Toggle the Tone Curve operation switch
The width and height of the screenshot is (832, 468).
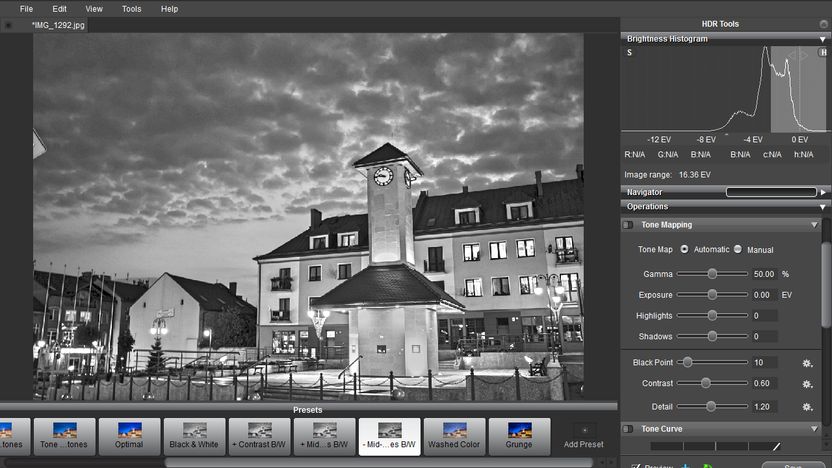click(x=628, y=429)
